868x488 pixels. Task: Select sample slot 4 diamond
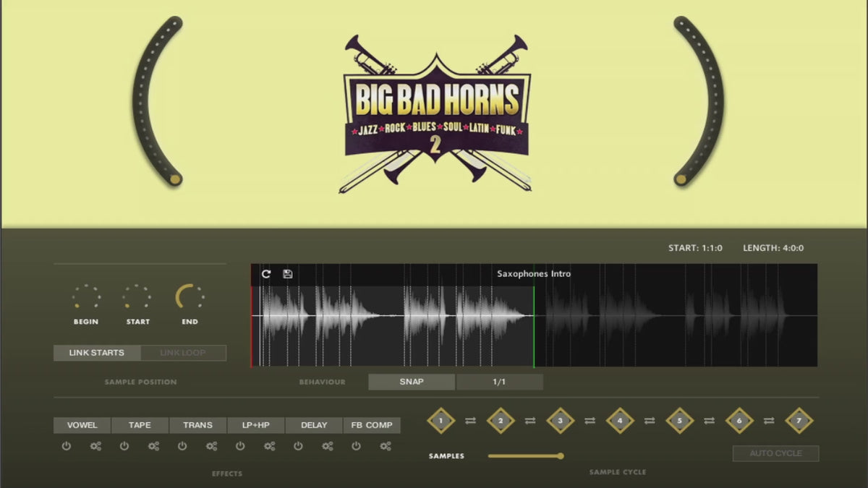(x=620, y=420)
